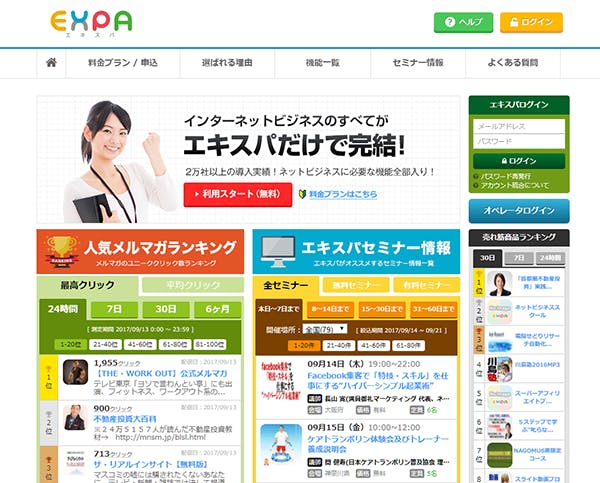Open 不動産投資大百科 newsletter link
The width and height of the screenshot is (600, 483).
pyautogui.click(x=125, y=419)
